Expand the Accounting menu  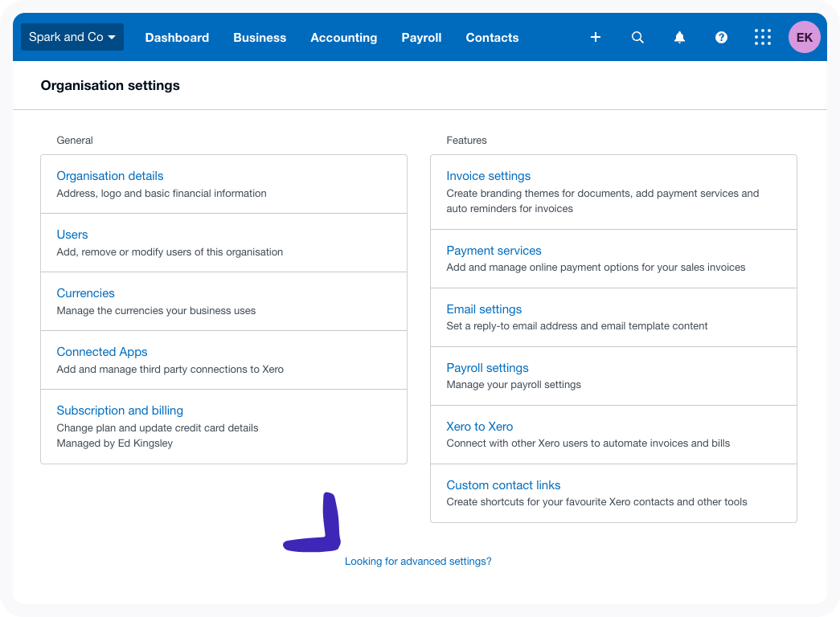pos(343,38)
